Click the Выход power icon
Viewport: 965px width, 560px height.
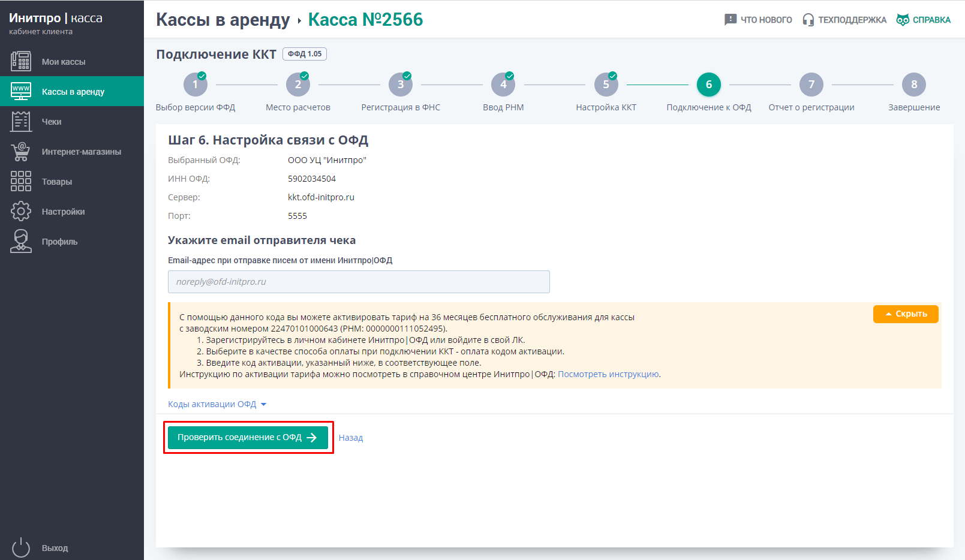(x=21, y=547)
